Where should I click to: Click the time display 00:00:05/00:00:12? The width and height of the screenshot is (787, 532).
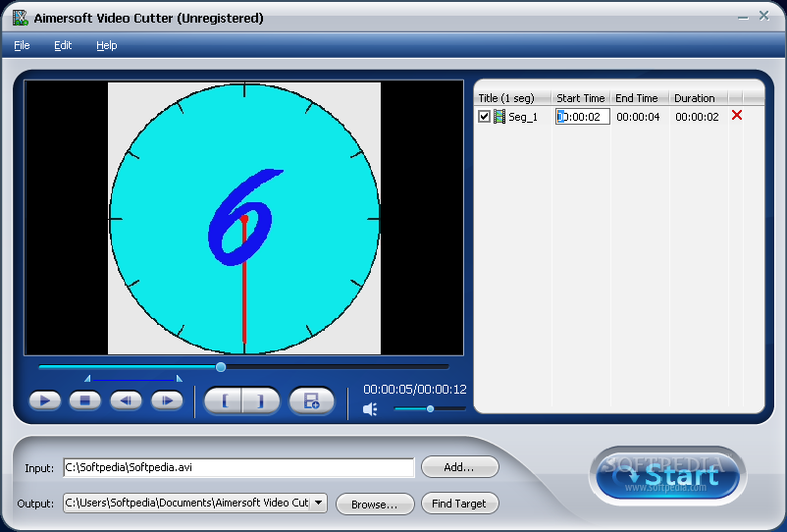(414, 389)
